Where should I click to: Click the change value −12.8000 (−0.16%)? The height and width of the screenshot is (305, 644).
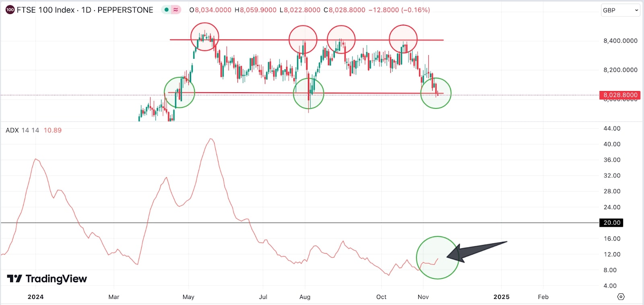coord(399,10)
